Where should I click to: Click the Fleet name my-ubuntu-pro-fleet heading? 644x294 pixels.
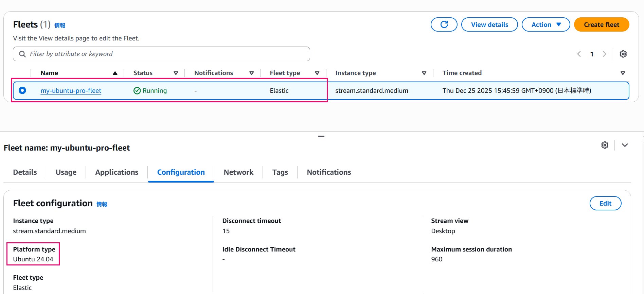(67, 148)
